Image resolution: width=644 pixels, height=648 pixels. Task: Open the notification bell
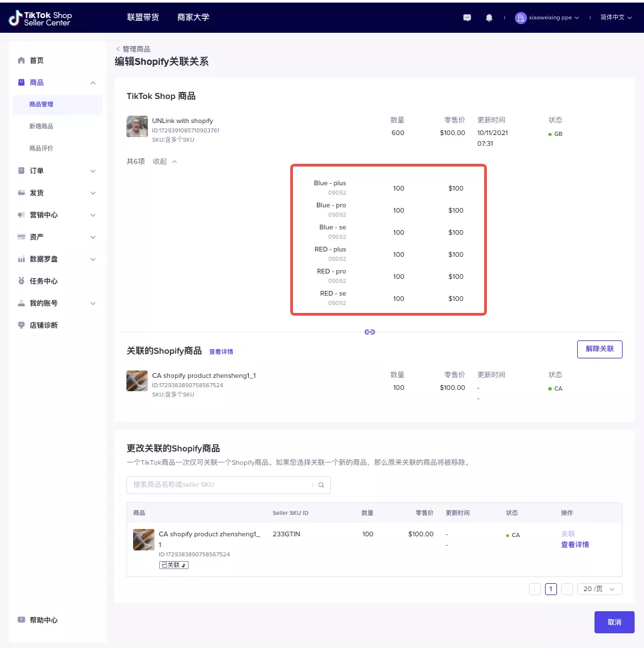click(489, 17)
